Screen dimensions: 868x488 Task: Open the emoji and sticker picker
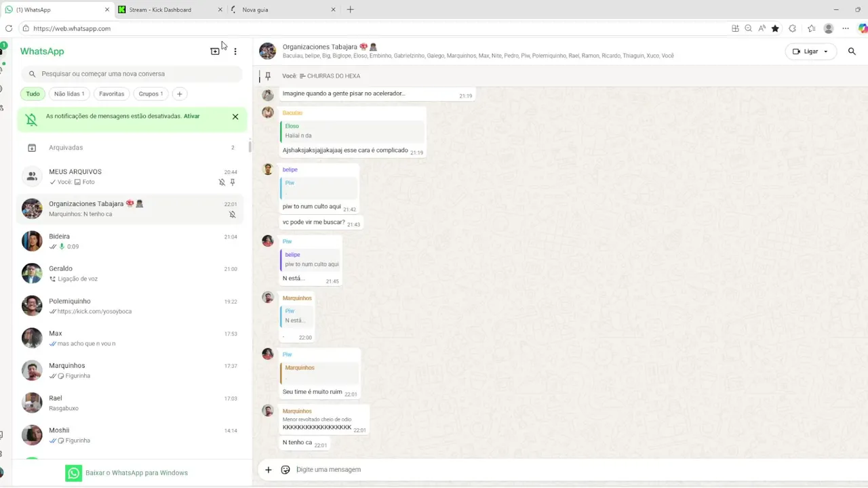[285, 470]
